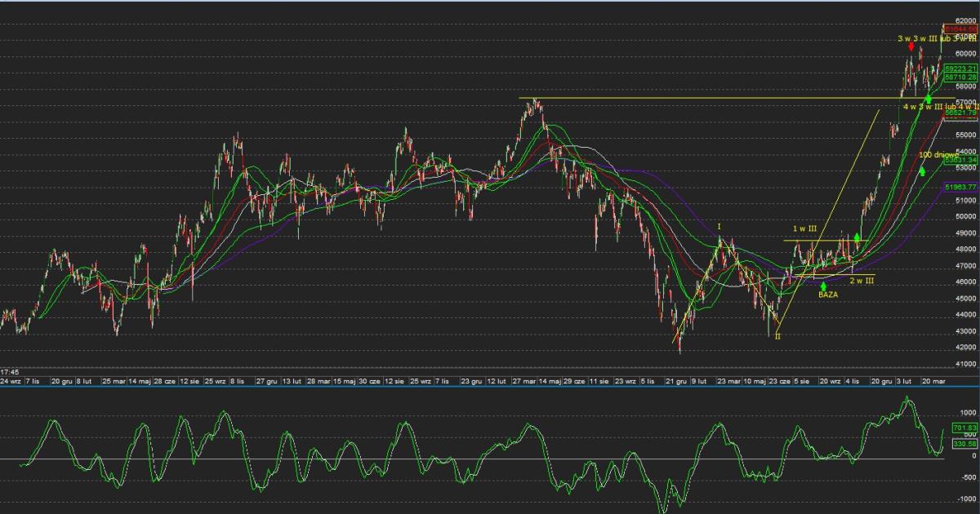Click the red 61044.56 last price tag
Screen dimensions: 980x514
[960, 29]
